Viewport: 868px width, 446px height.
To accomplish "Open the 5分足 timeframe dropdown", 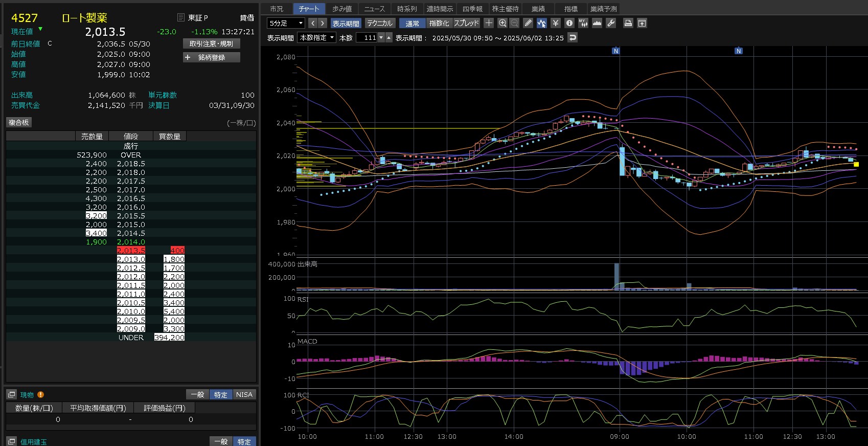I will pos(286,23).
